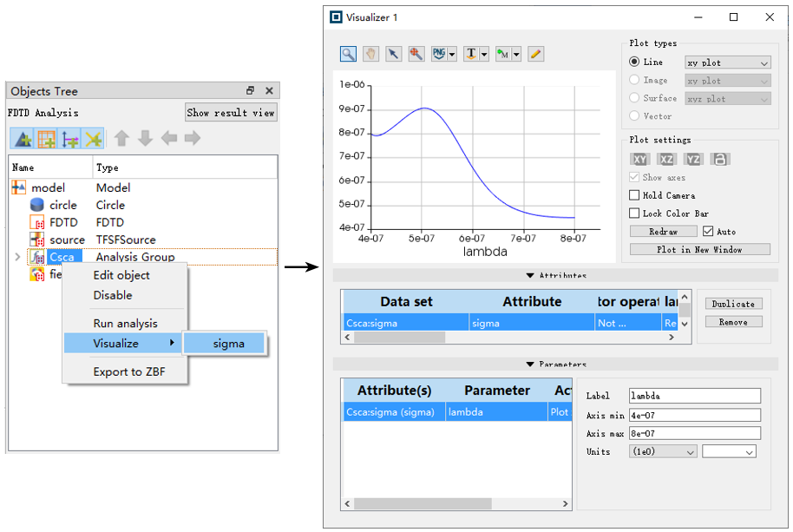The width and height of the screenshot is (793, 532).
Task: Select the zoom magnifier tool
Action: [348, 54]
